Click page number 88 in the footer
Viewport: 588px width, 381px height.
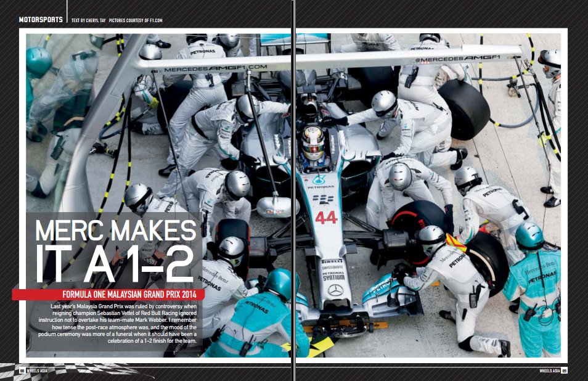pos(22,371)
